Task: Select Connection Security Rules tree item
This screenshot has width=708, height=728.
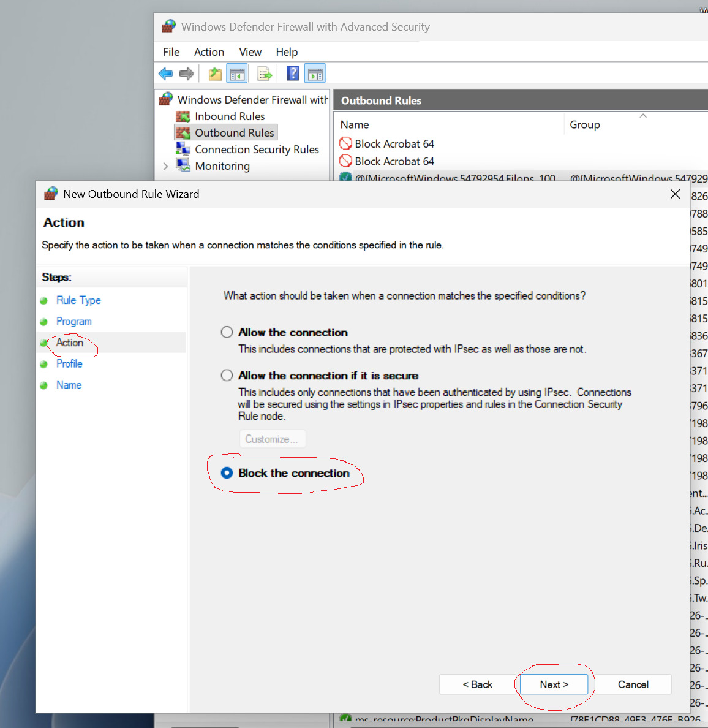Action: pos(257,150)
